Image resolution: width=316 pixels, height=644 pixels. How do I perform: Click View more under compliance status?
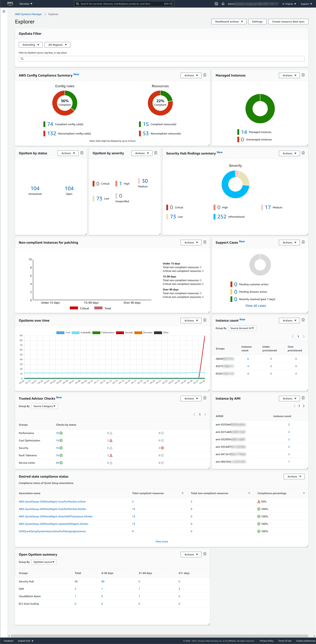point(162,541)
